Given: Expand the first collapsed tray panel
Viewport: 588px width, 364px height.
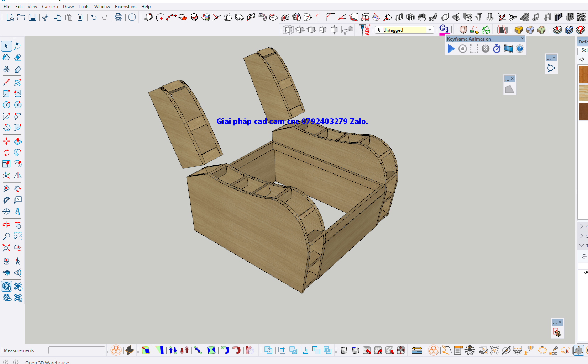Looking at the screenshot, I should point(582,226).
